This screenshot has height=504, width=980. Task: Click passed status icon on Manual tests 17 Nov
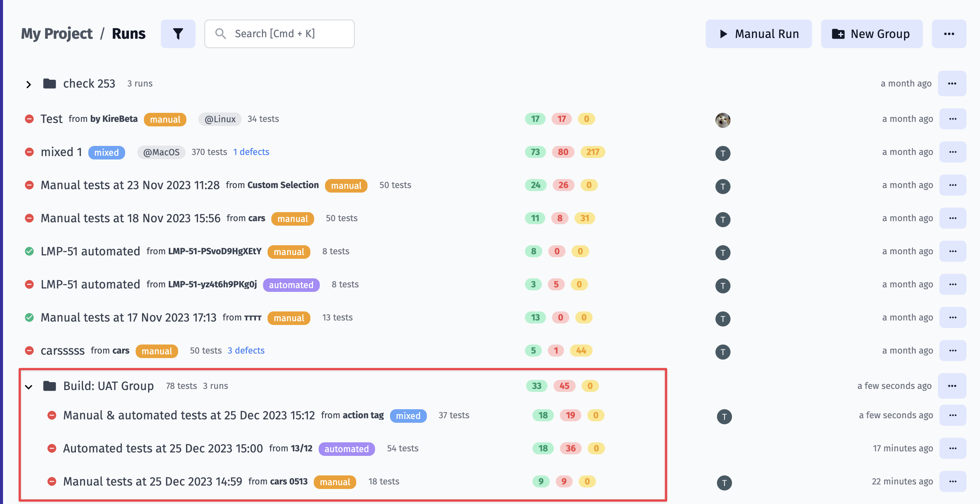(29, 317)
